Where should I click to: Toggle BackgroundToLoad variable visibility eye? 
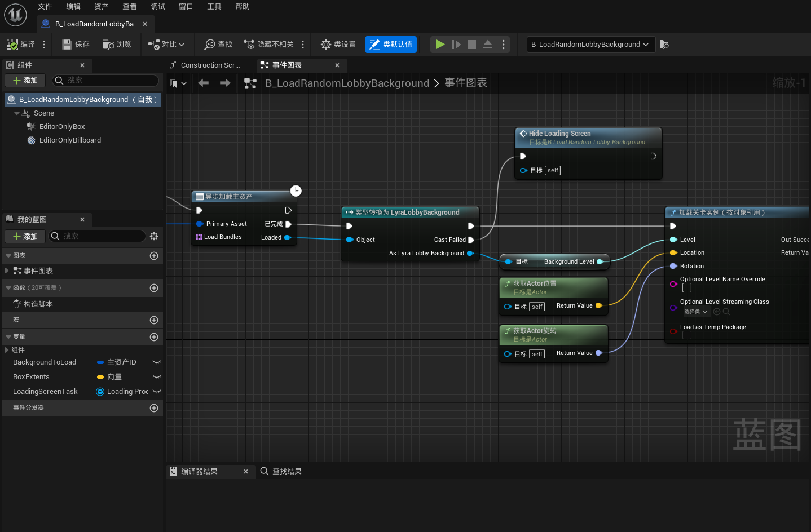[x=157, y=362]
